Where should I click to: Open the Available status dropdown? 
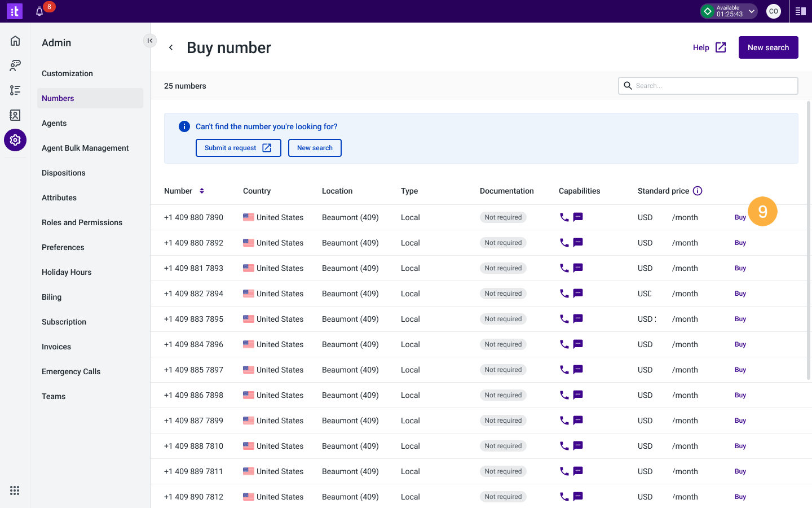click(x=729, y=11)
